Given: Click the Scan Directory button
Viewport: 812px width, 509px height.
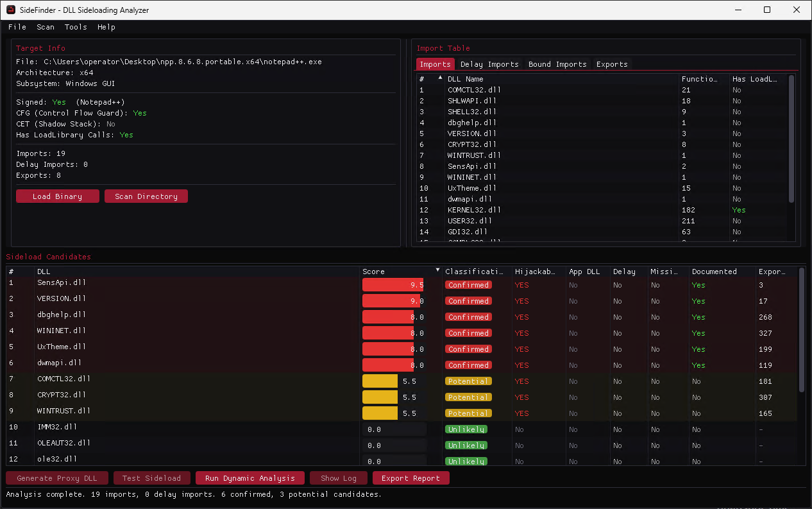Looking at the screenshot, I should coord(146,196).
